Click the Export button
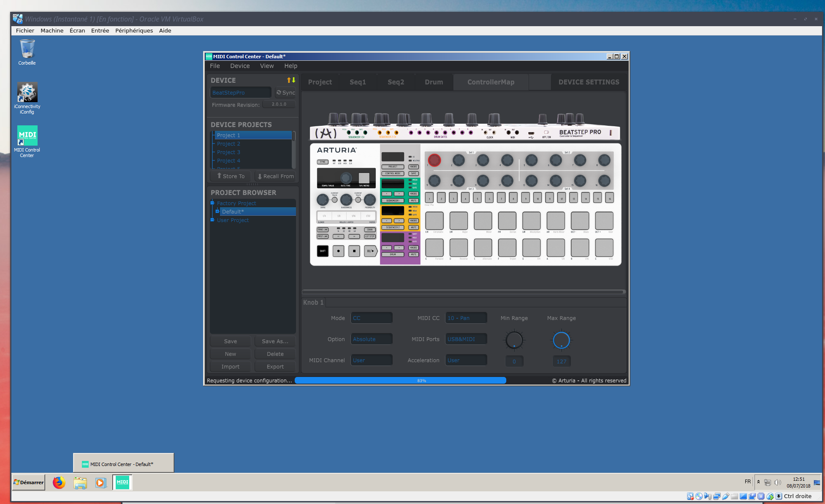Viewport: 825px width, 504px height. pos(275,367)
